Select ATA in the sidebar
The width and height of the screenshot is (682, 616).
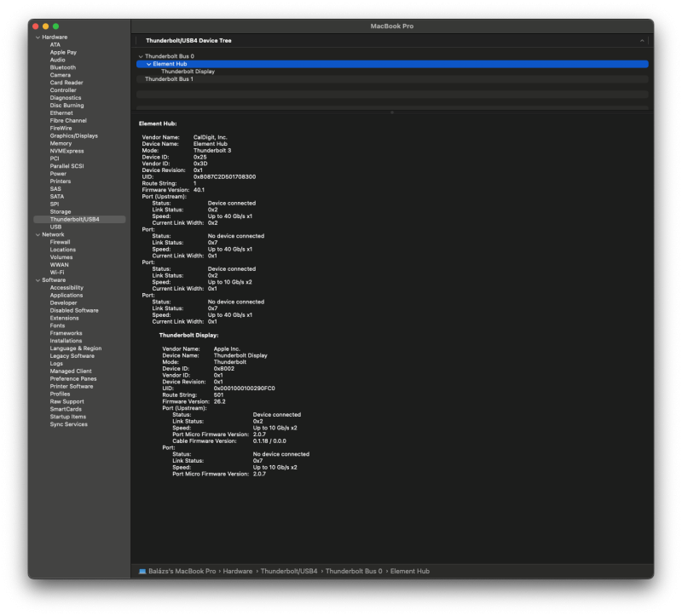tap(55, 45)
